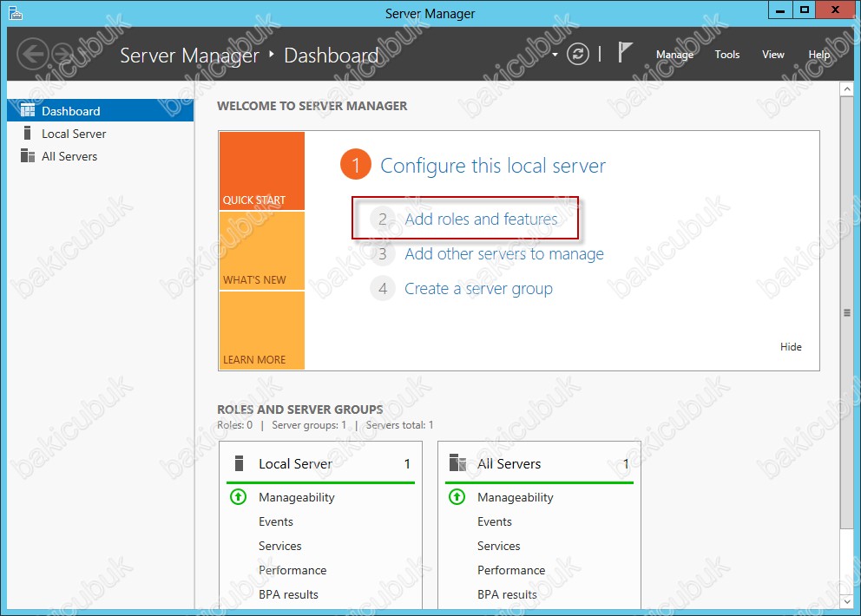Open Manageability under All Servers tile

[515, 497]
